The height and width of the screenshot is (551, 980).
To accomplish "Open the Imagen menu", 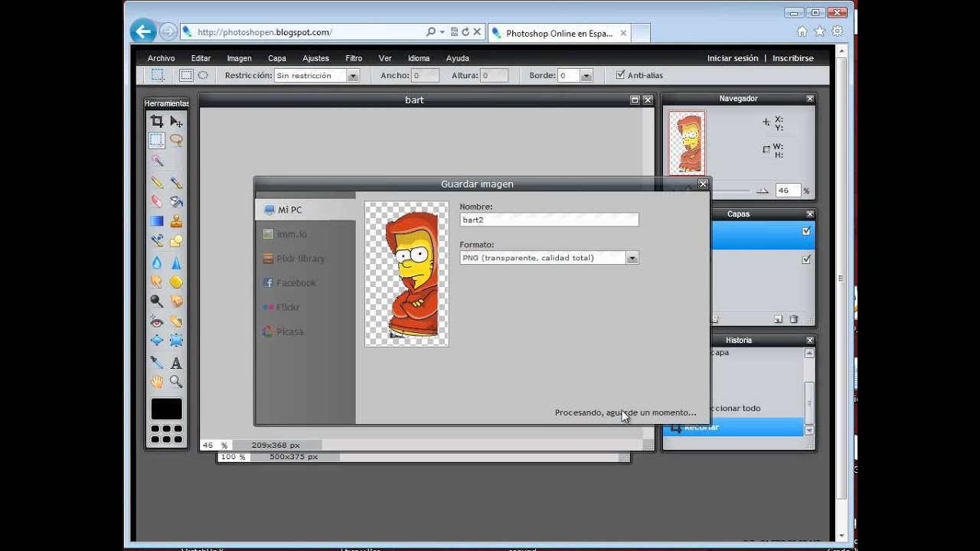I will (239, 58).
